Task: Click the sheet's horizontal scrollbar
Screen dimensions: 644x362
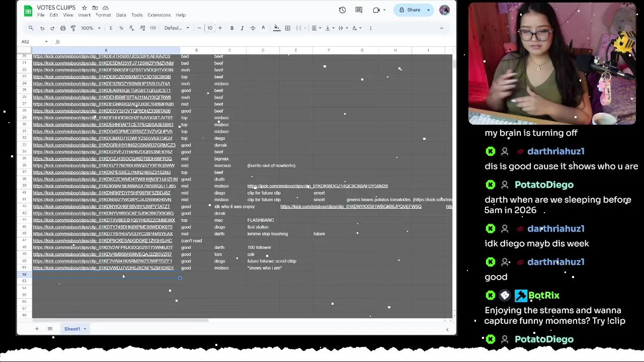Action: 121,320
